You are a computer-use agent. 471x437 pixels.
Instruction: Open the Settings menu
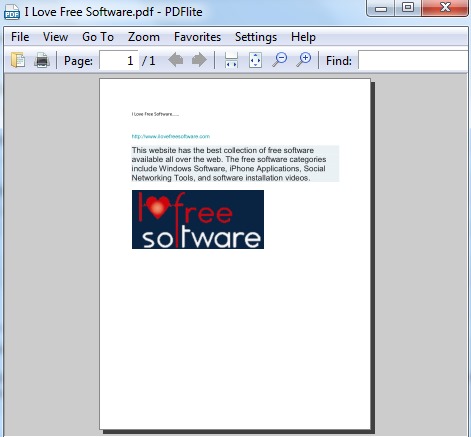[x=256, y=37]
